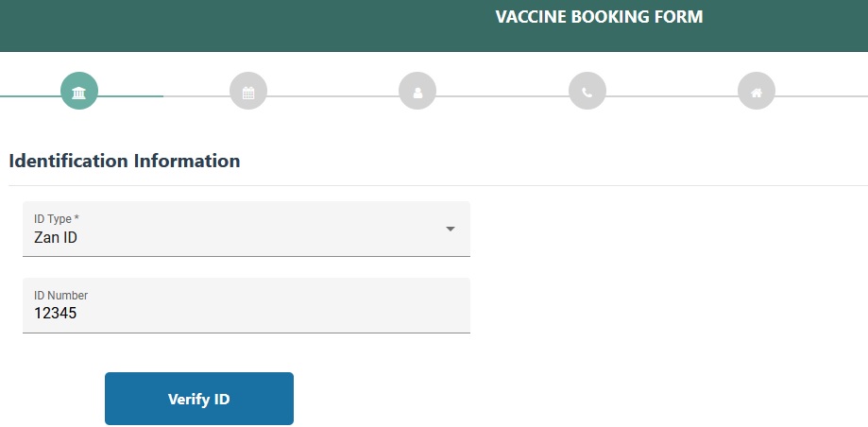Place cursor in the 12345 text value
The width and height of the screenshot is (868, 427).
pos(55,315)
